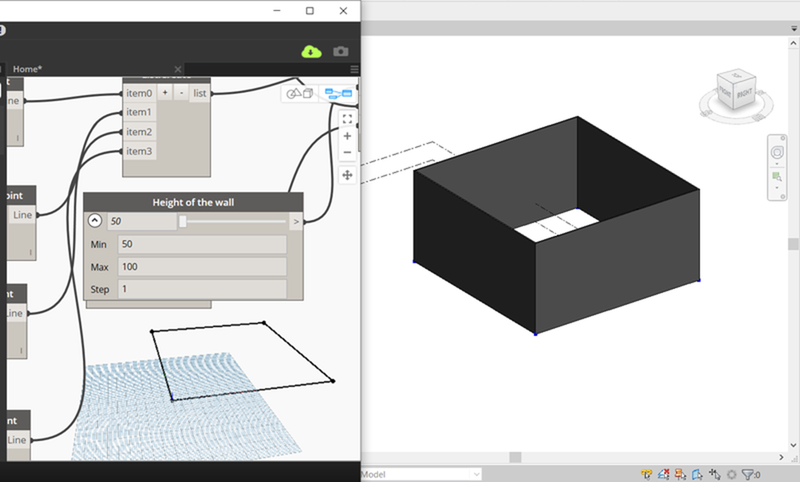Click the Revit horizontal scrollbar thumb
Image resolution: width=800 pixels, height=482 pixels.
[515, 457]
